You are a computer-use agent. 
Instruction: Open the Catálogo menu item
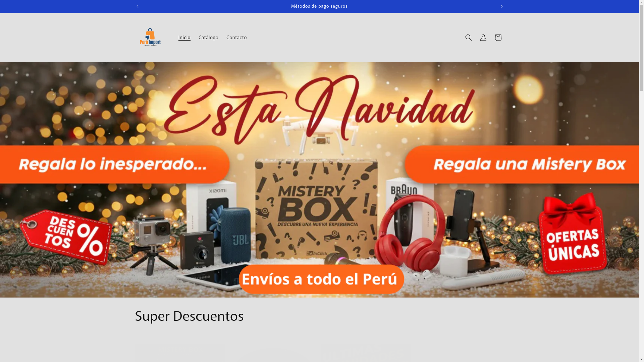208,38
